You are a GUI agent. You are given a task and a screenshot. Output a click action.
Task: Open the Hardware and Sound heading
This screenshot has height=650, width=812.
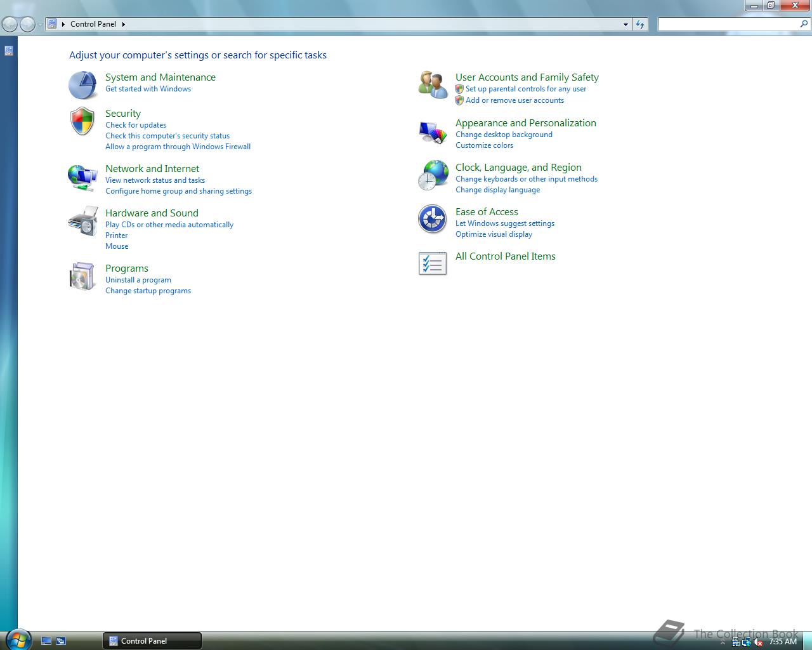[152, 213]
